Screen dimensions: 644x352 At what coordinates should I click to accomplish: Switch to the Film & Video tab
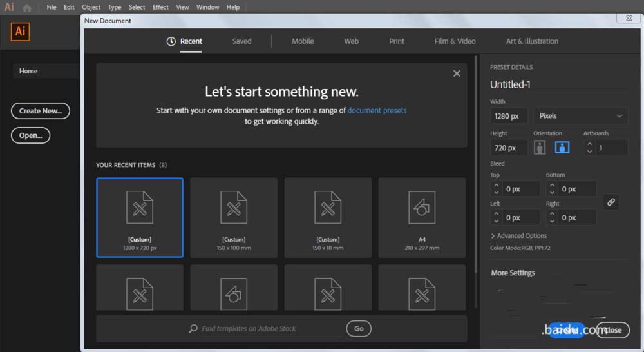455,41
